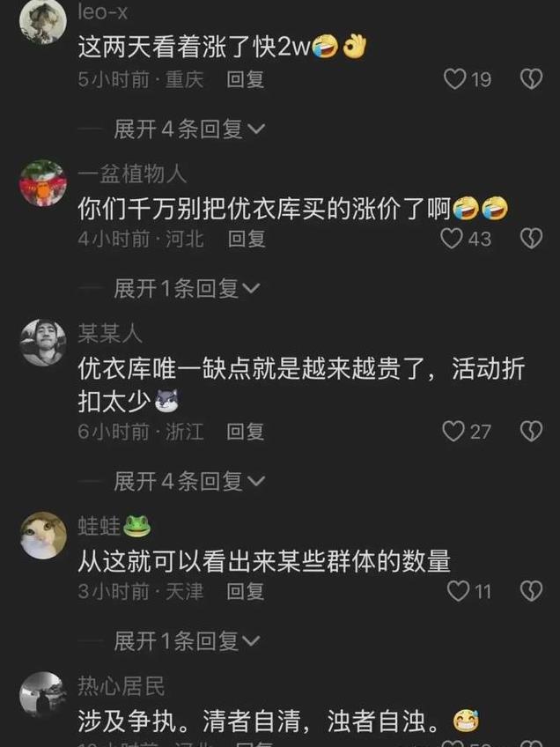
Task: Expand 4 replies under leo-x's comment
Action: click(189, 129)
